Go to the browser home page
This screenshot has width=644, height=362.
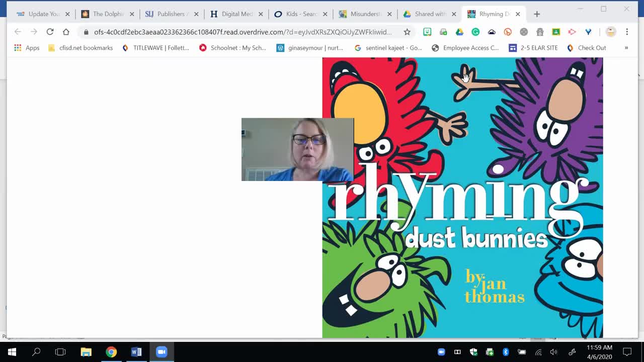(x=66, y=32)
